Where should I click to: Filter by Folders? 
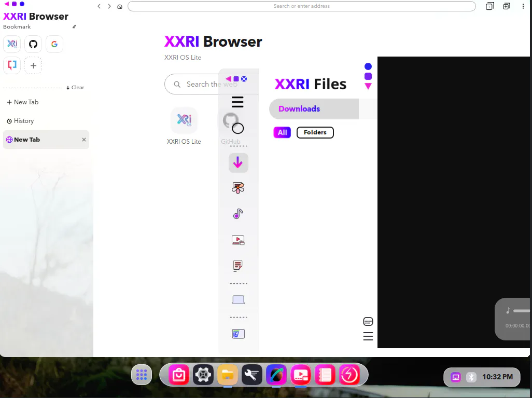(x=315, y=132)
